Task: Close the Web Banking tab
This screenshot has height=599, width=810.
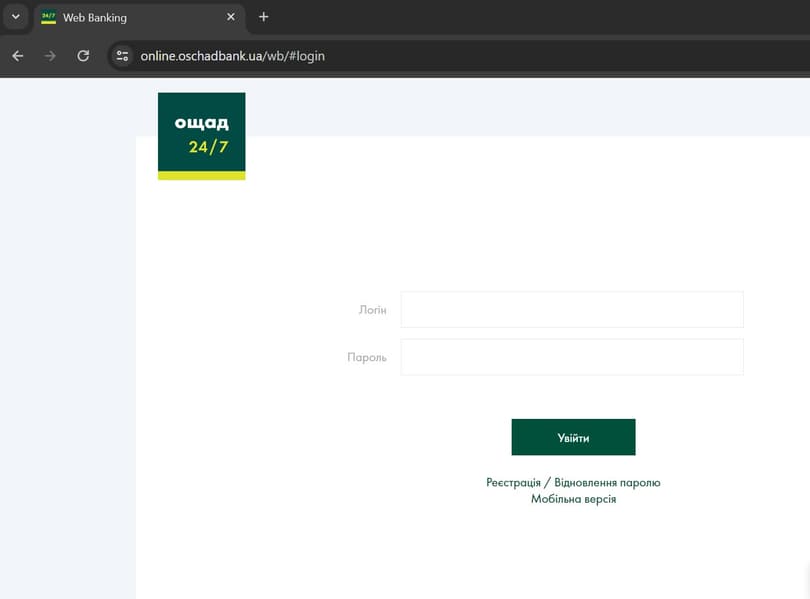Action: (231, 17)
